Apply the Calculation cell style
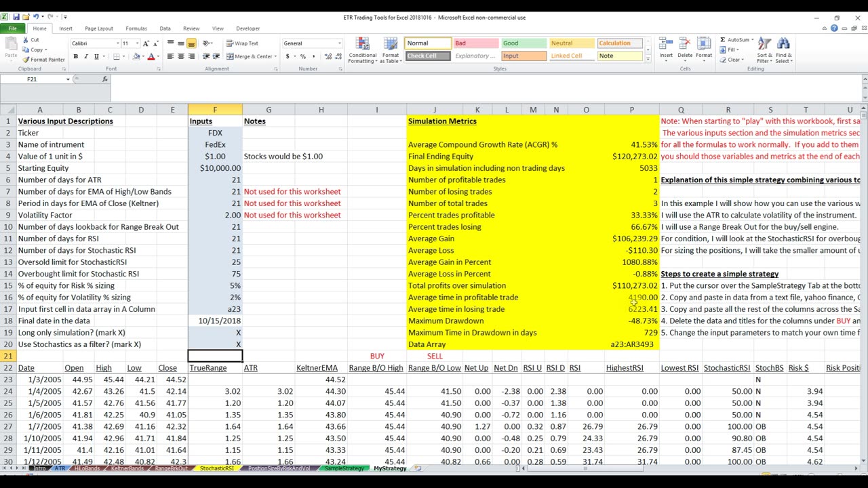868x488 pixels. [620, 43]
